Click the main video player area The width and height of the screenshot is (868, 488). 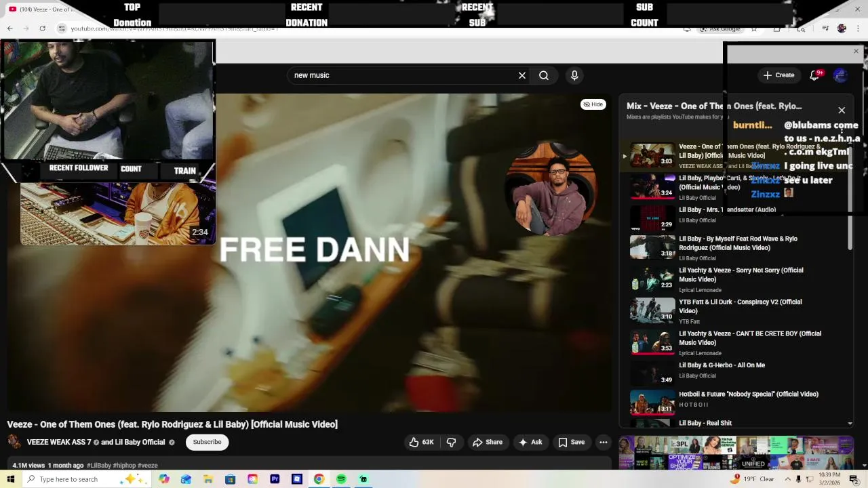tap(309, 253)
